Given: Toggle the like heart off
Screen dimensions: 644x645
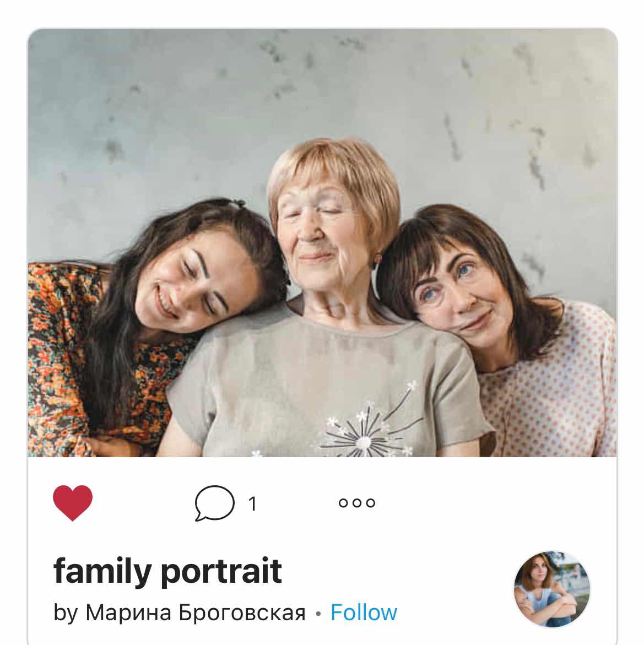Looking at the screenshot, I should click(72, 503).
